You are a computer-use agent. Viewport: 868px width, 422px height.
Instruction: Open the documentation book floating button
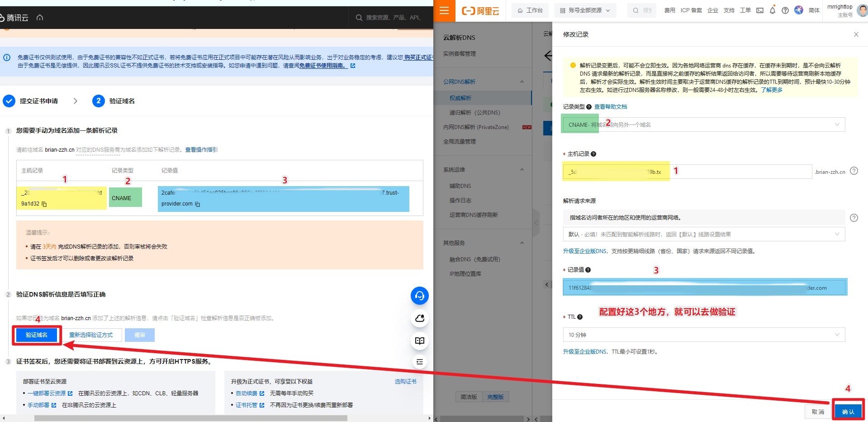(x=419, y=340)
